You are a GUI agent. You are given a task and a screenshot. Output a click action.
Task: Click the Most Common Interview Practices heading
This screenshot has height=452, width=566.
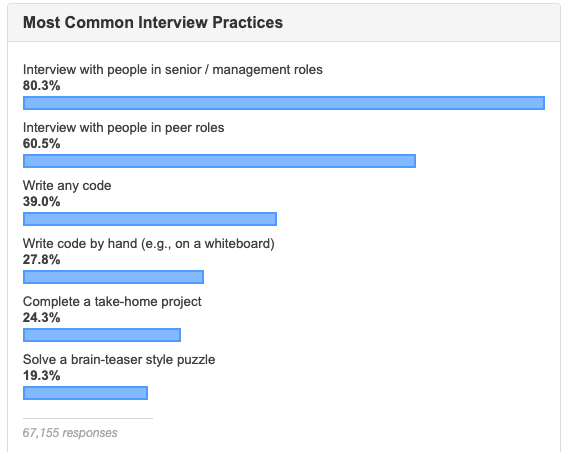click(x=153, y=22)
